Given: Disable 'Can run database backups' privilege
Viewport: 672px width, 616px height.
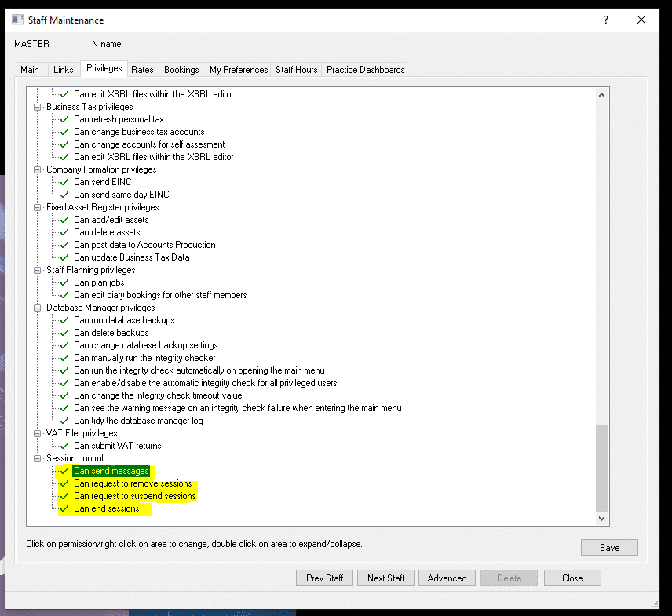Looking at the screenshot, I should [64, 319].
